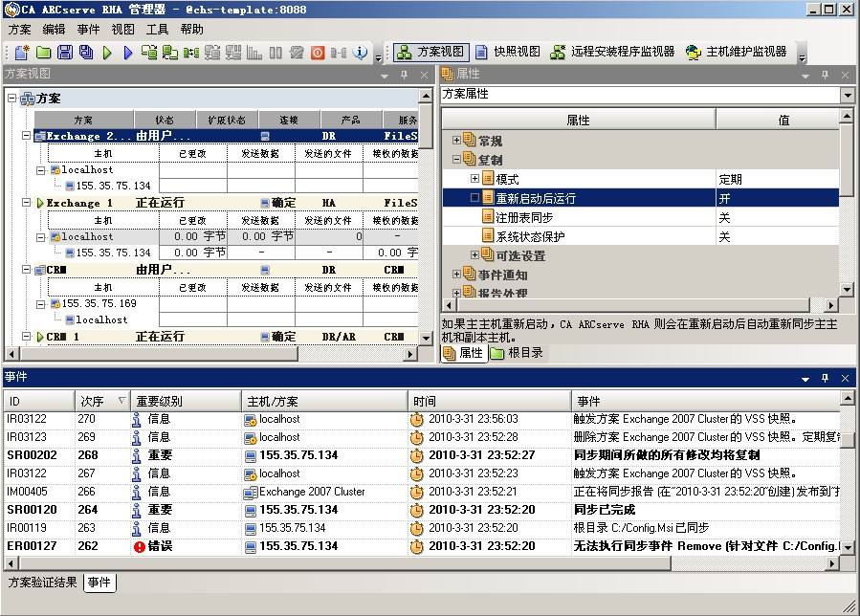This screenshot has height=616, width=860.
Task: Pin the 属性 panel
Action: pos(825,75)
